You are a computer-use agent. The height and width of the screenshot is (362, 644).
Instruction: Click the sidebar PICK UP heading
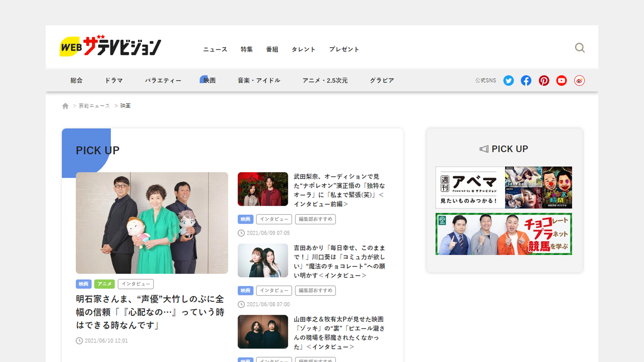504,149
